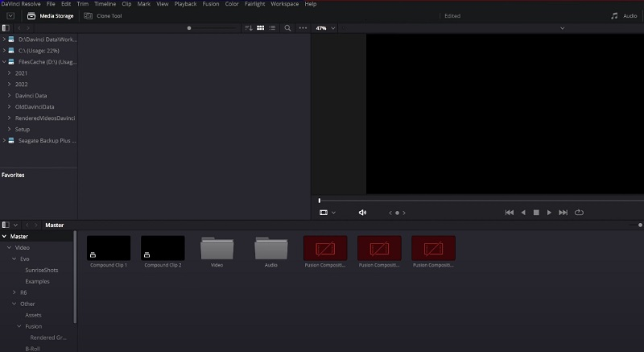Select the D:\Davinci Data\Work... location
Image resolution: width=644 pixels, height=352 pixels.
[x=47, y=39]
